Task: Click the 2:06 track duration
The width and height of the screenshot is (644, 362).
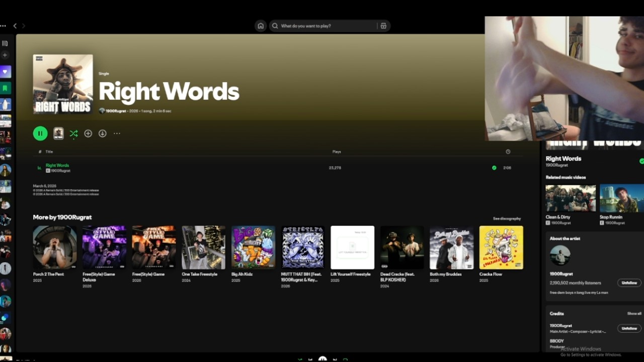Action: coord(507,168)
